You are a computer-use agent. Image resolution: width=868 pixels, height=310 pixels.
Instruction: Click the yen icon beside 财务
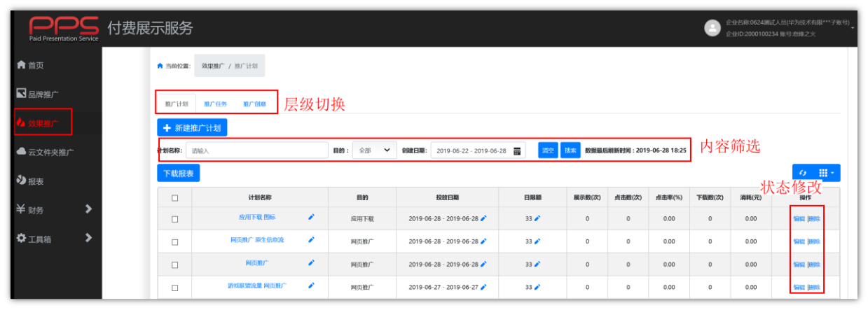[x=21, y=209]
